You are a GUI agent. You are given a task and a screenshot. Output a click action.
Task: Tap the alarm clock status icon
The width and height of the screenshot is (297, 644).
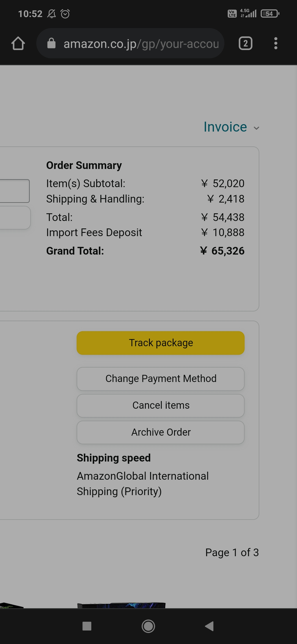point(65,13)
